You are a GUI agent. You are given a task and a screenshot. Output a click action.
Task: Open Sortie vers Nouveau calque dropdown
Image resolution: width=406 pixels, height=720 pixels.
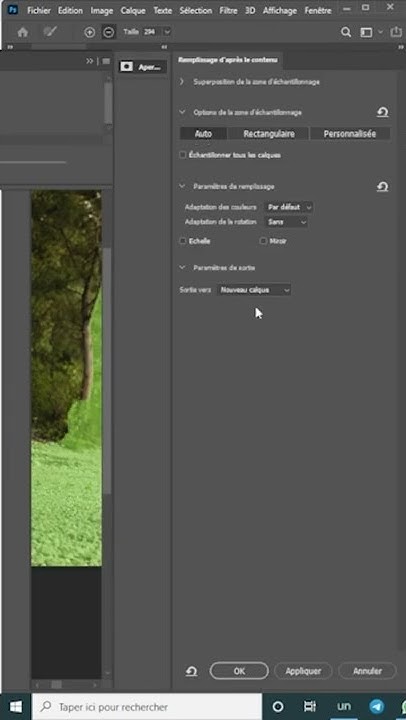pyautogui.click(x=254, y=290)
